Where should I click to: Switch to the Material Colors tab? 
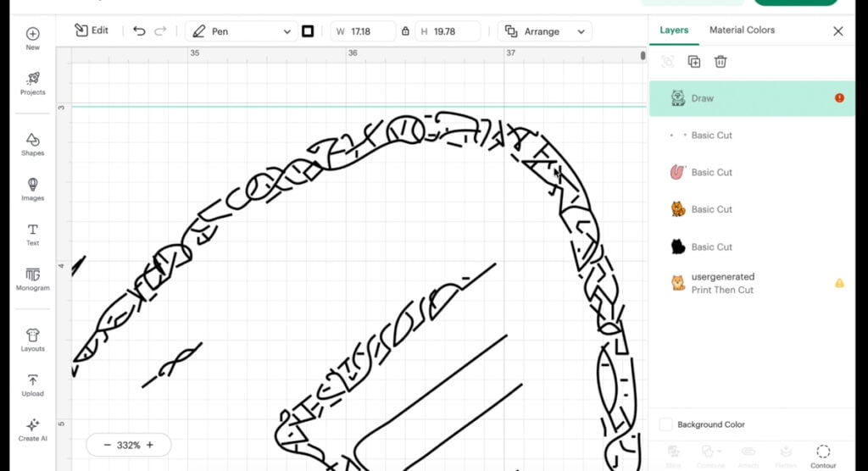tap(742, 30)
